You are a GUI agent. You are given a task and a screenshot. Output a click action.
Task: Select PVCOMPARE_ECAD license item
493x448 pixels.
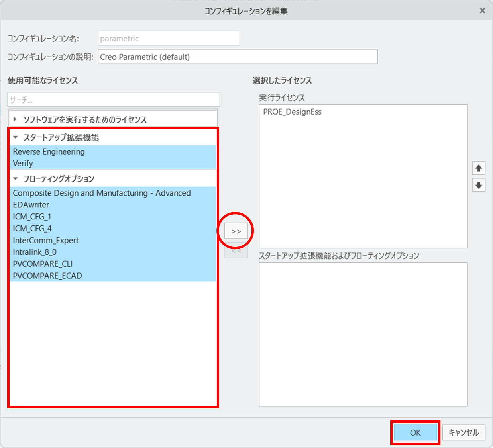(x=47, y=276)
